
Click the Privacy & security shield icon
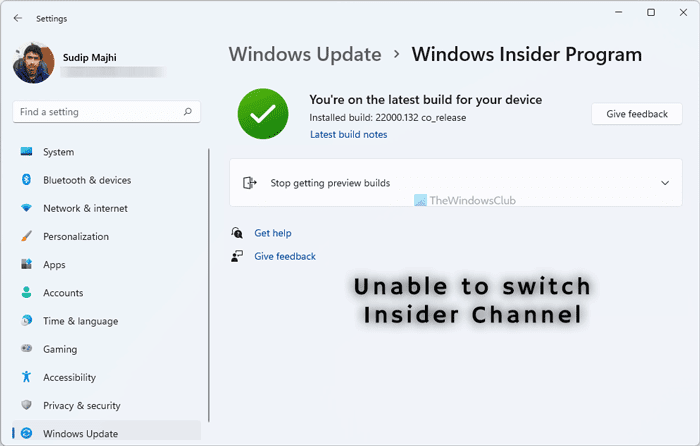click(x=26, y=405)
